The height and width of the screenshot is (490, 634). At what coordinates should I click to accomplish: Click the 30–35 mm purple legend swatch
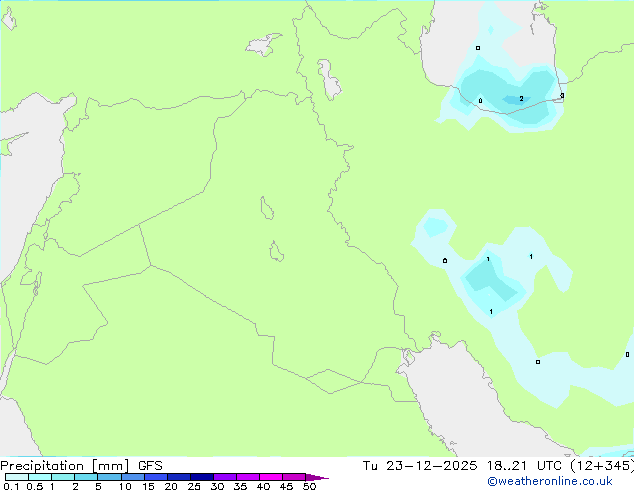224,477
